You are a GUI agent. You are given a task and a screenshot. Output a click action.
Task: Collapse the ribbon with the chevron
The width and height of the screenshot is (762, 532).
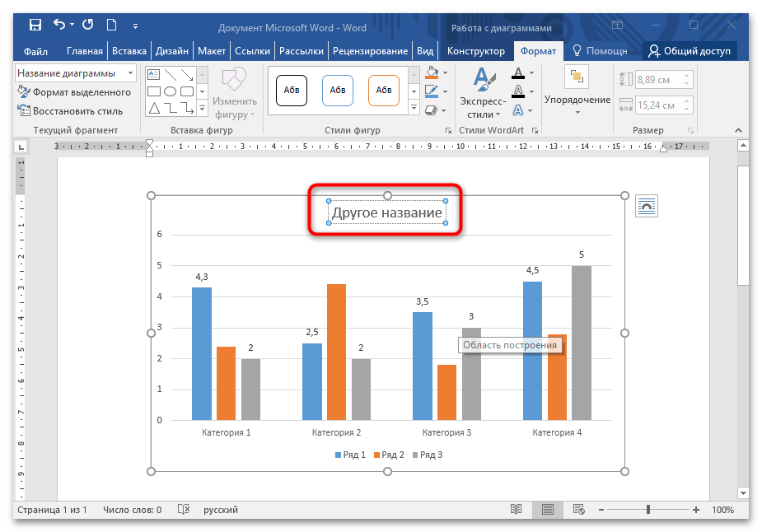pos(738,130)
